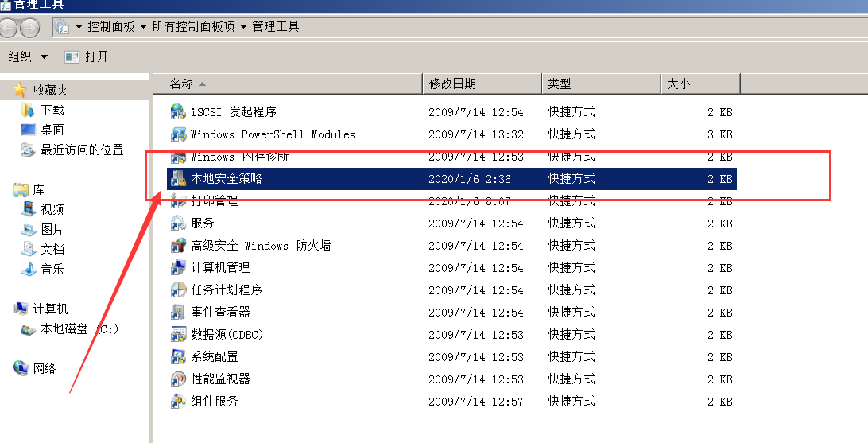Click the 2009/7/14 13:32 date cell
Screen dimensions: 868x443
tap(475, 134)
